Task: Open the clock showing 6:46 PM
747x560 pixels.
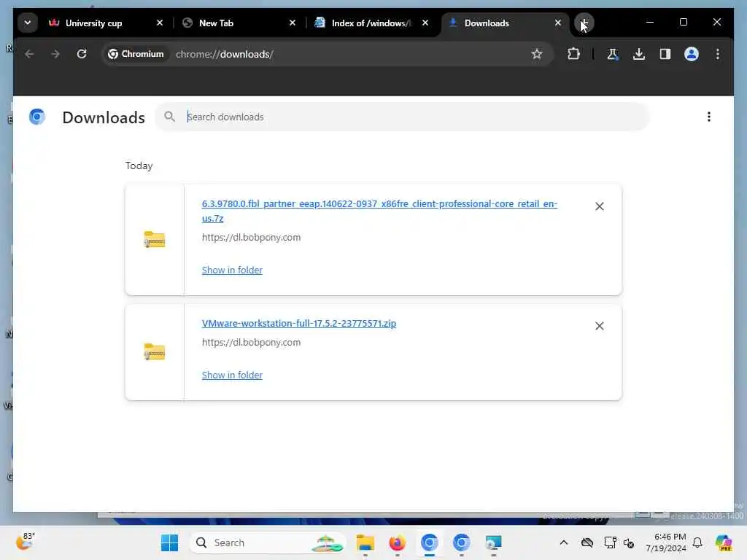Action: pos(665,542)
